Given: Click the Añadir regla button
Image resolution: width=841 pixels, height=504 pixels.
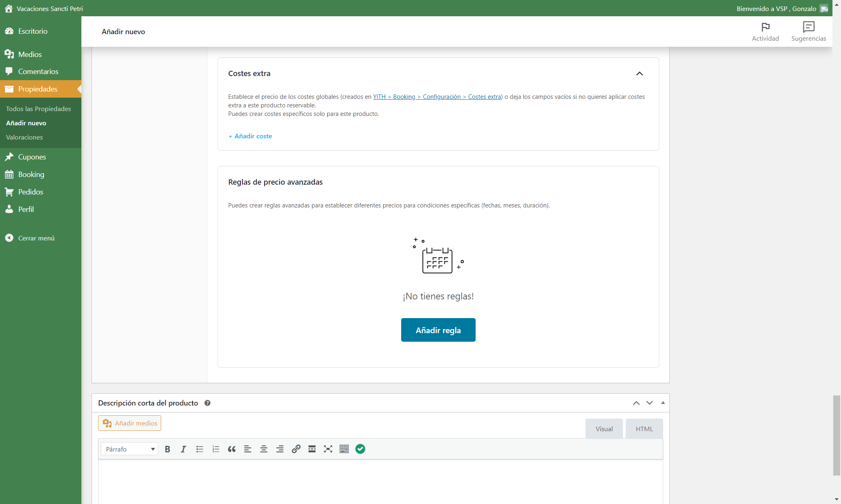Looking at the screenshot, I should coord(438,330).
